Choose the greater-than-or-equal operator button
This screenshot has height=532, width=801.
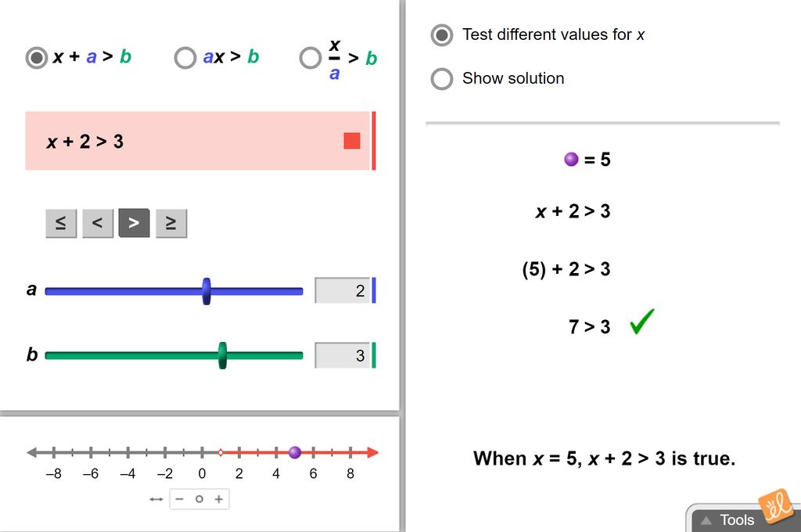171,224
